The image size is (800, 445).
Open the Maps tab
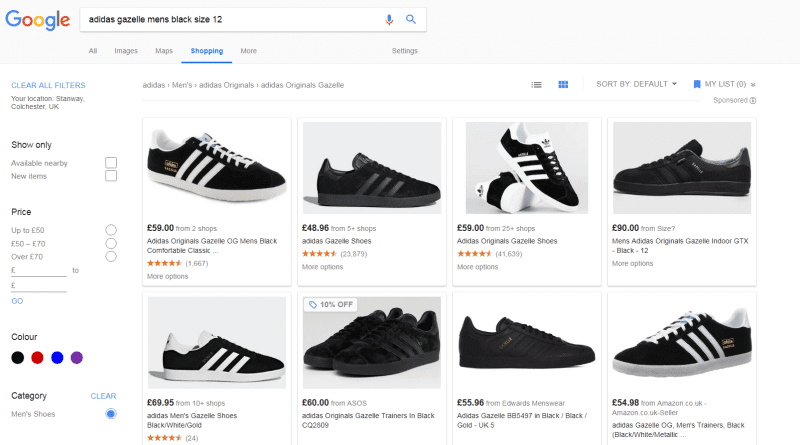pyautogui.click(x=164, y=51)
